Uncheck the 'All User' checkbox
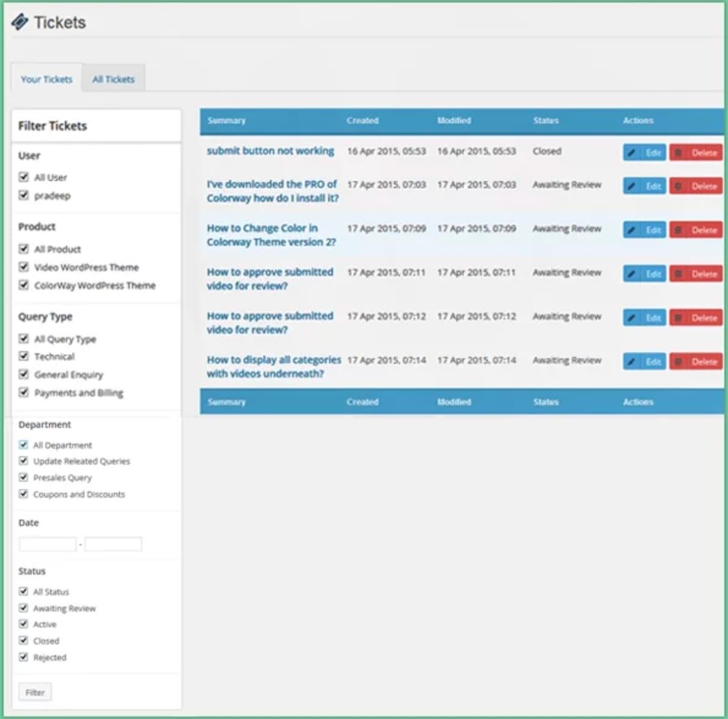 tap(24, 177)
